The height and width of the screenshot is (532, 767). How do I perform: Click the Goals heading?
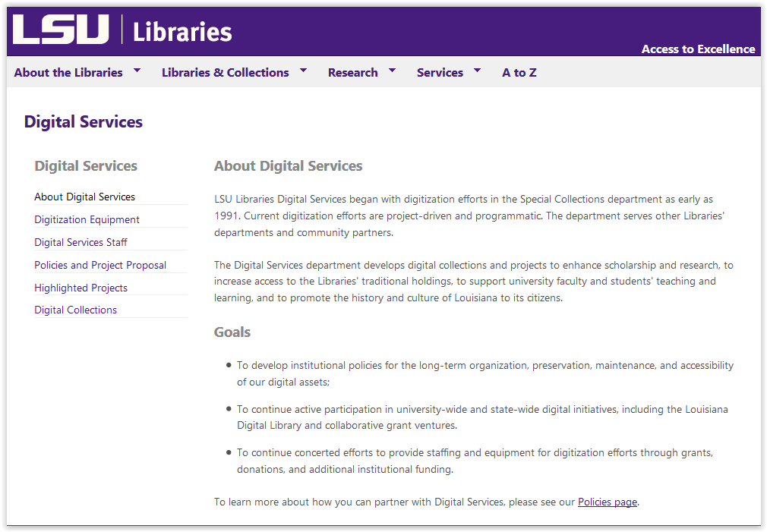pos(232,332)
